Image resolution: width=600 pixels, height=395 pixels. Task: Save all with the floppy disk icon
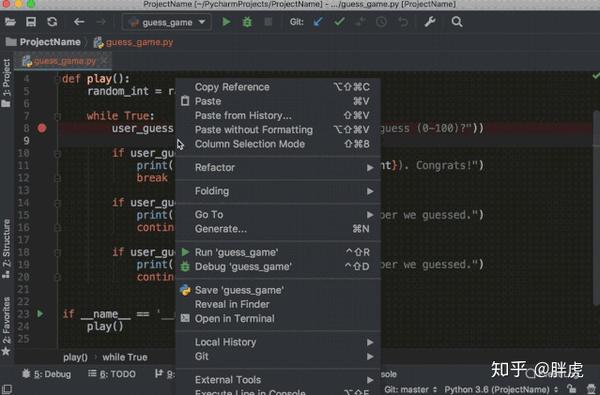(x=31, y=22)
